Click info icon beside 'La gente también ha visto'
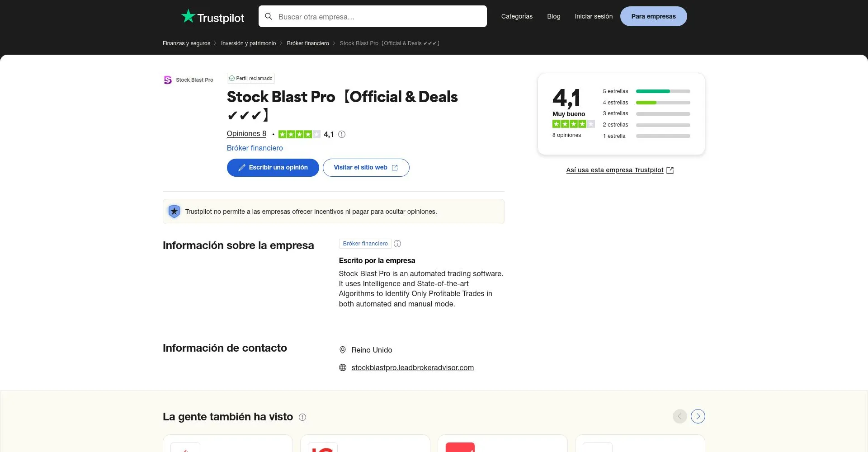This screenshot has width=868, height=452. pos(302,417)
